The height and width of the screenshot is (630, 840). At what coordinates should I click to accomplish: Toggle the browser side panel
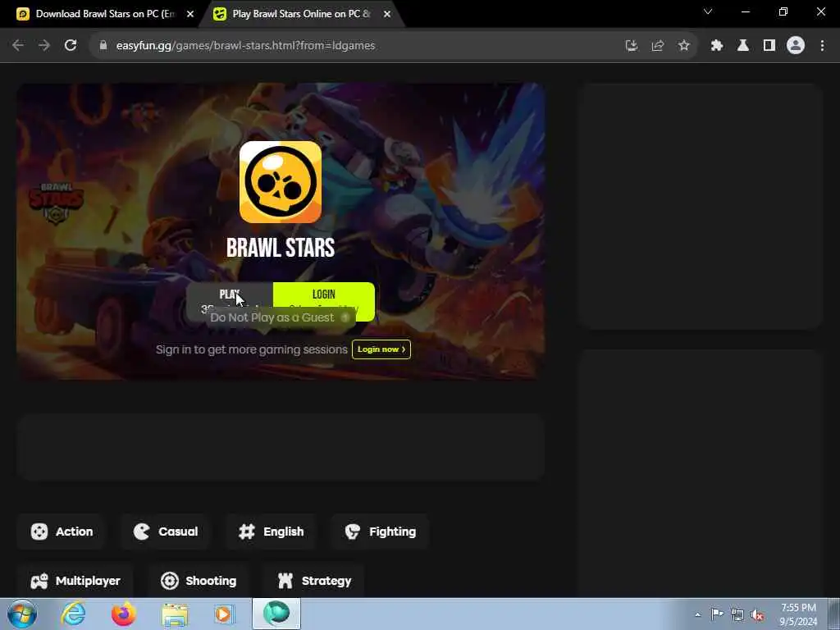(x=769, y=46)
